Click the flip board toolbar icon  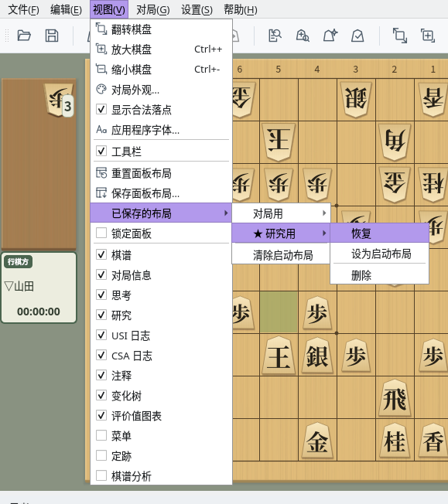(400, 36)
